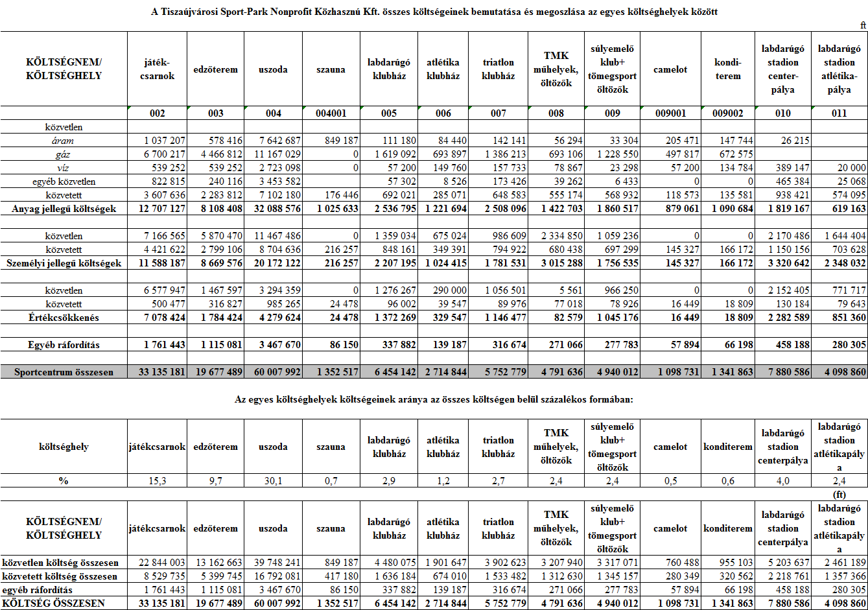Select cost centre code cell "011"
Image resolution: width=868 pixels, height=610 pixels.
click(x=839, y=113)
